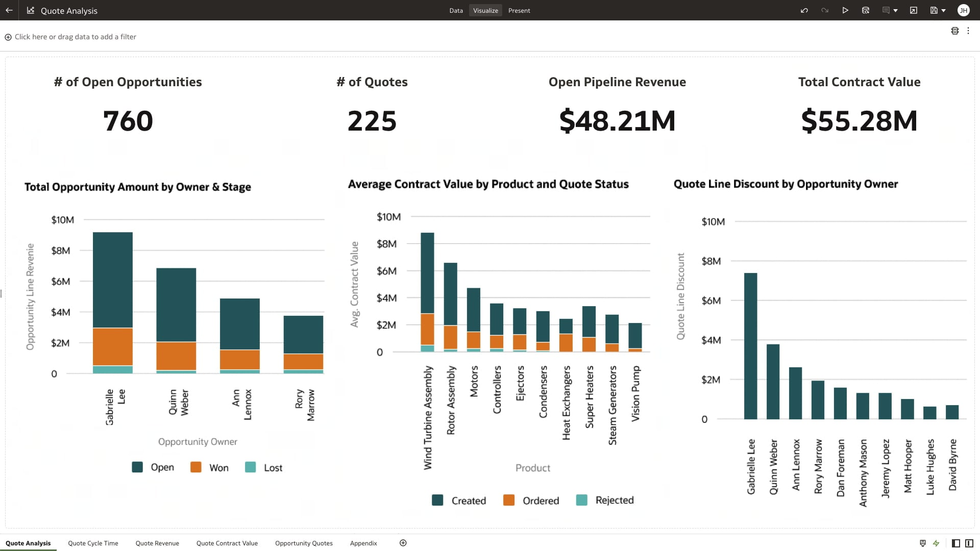
Task: Redo the last change
Action: [825, 10]
